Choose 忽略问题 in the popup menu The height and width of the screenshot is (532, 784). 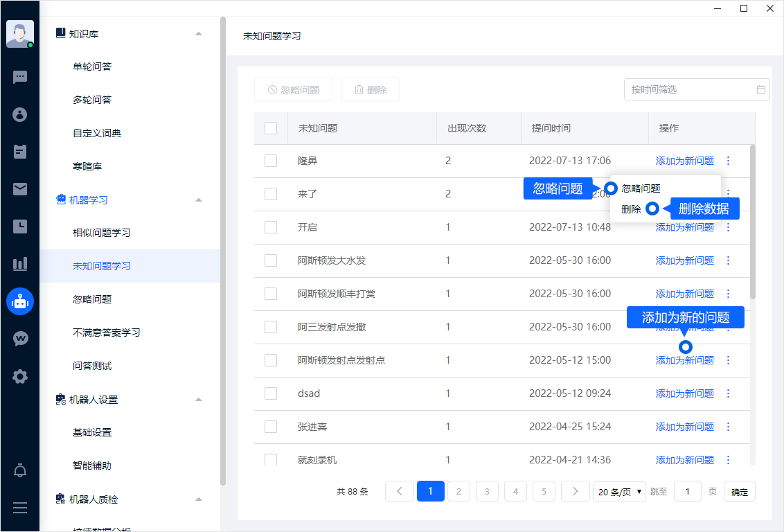[641, 188]
